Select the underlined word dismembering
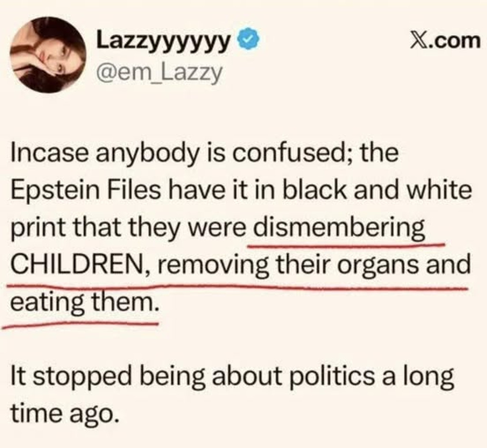 pyautogui.click(x=339, y=228)
